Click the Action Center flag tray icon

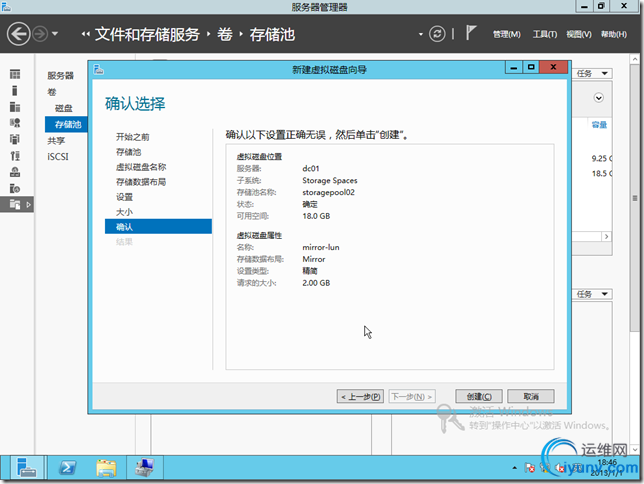530,468
